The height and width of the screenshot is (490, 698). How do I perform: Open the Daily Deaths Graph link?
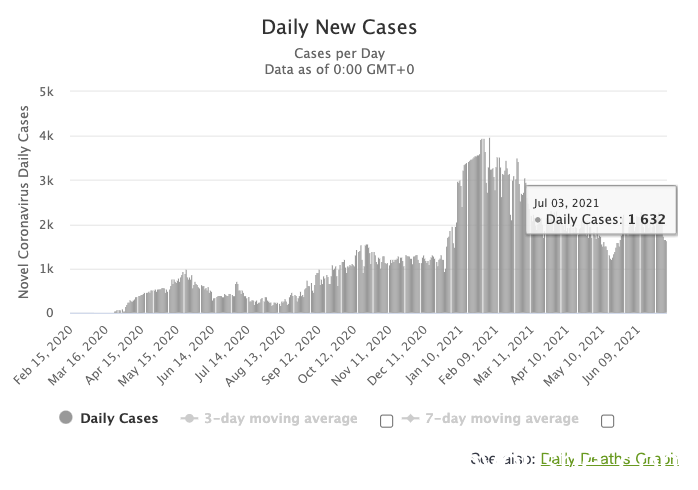(x=609, y=458)
